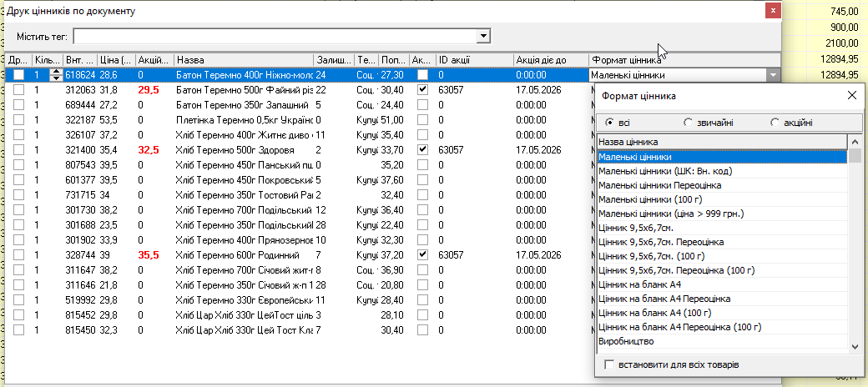The width and height of the screenshot is (868, 387).
Task: Click internal code 807543
Action: tap(80, 165)
